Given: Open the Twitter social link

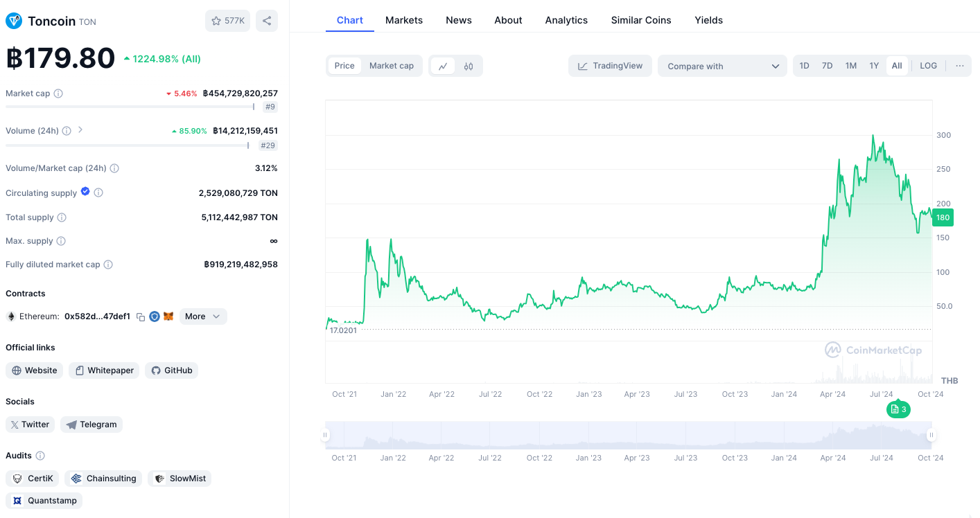Looking at the screenshot, I should click(x=30, y=425).
